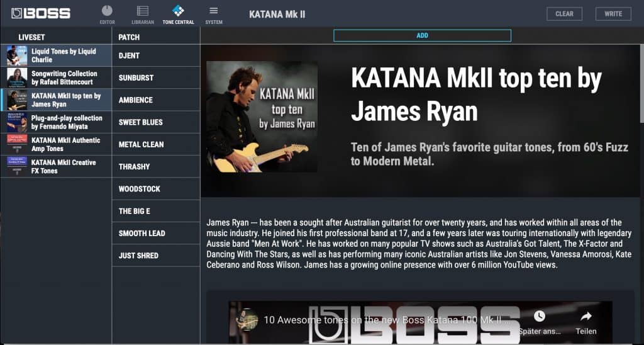The width and height of the screenshot is (644, 345).
Task: Select the SUNBURST patch
Action: 156,77
